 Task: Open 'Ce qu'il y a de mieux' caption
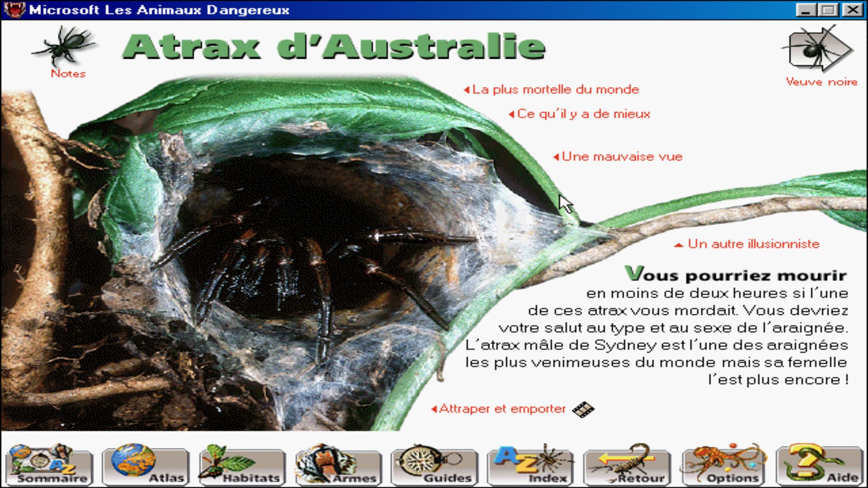coord(579,114)
